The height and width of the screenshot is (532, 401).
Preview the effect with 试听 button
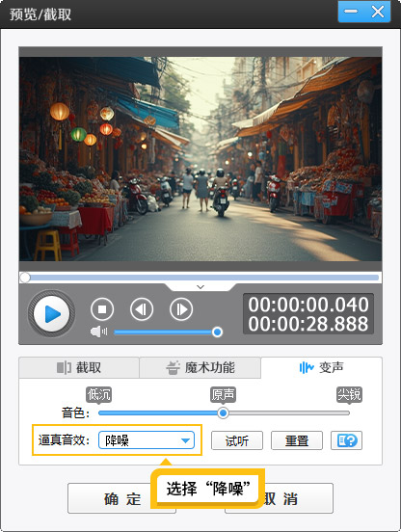coord(237,440)
